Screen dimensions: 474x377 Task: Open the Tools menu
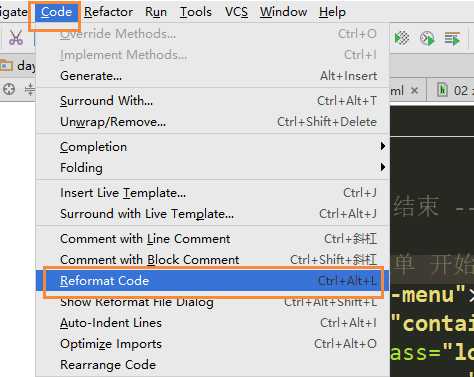pyautogui.click(x=196, y=12)
